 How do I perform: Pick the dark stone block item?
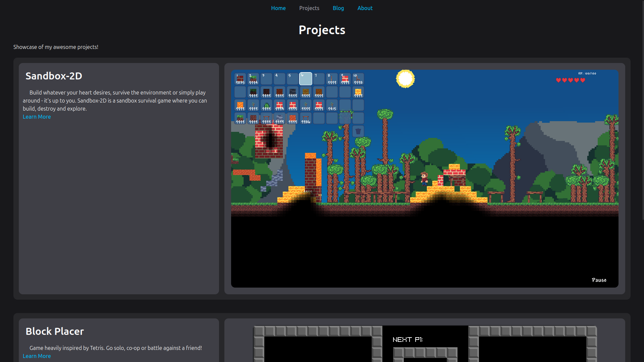(292, 92)
